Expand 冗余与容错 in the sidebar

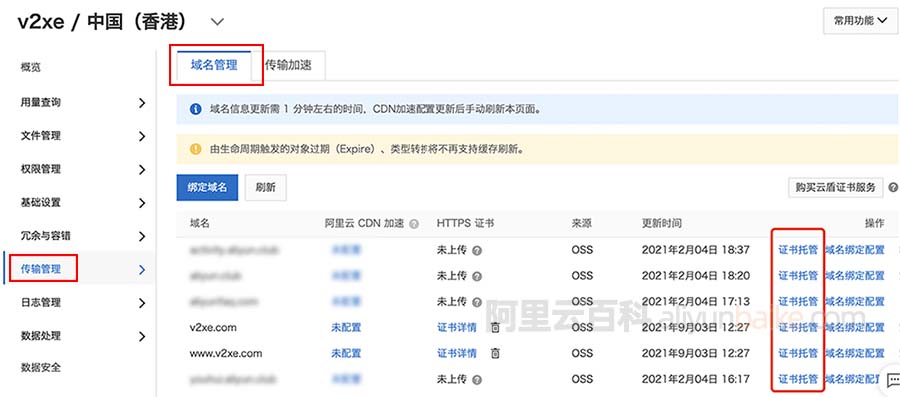[x=142, y=236]
